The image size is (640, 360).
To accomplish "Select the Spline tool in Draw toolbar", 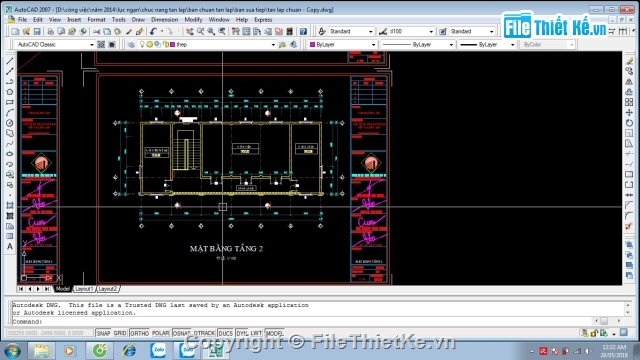I will point(10,144).
